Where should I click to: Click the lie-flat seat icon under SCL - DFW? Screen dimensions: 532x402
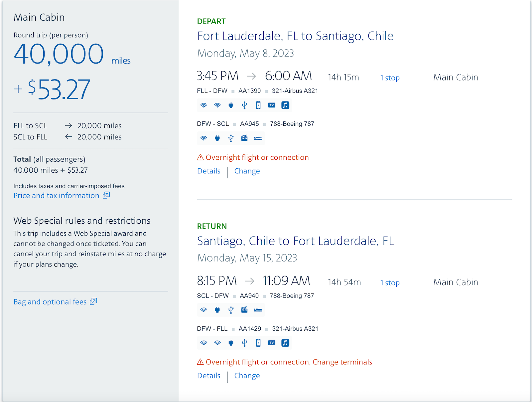point(258,310)
